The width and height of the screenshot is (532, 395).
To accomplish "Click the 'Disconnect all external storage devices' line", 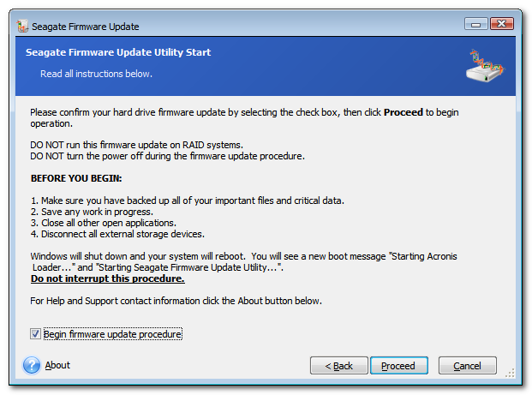I will 117,234.
